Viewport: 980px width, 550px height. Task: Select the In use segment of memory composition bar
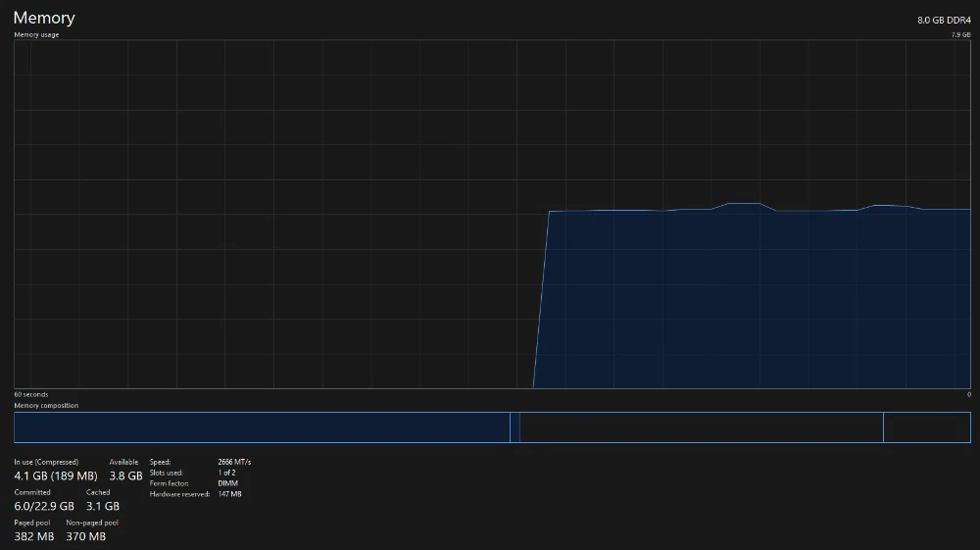262,427
